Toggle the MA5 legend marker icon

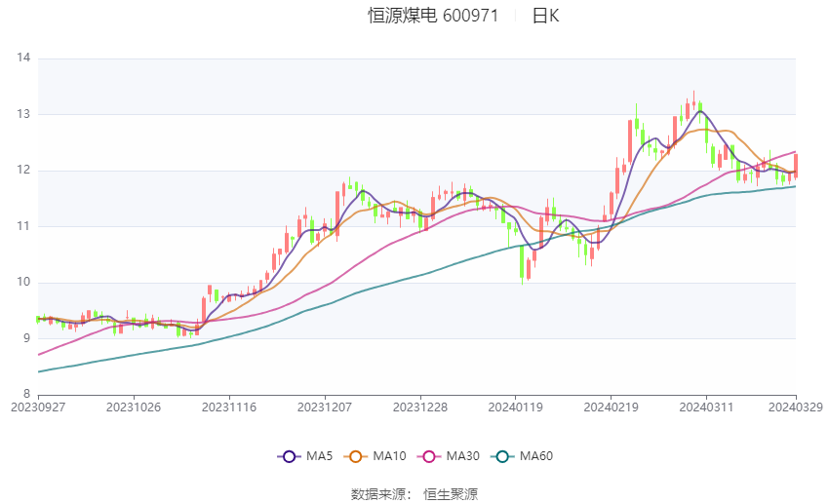click(290, 456)
